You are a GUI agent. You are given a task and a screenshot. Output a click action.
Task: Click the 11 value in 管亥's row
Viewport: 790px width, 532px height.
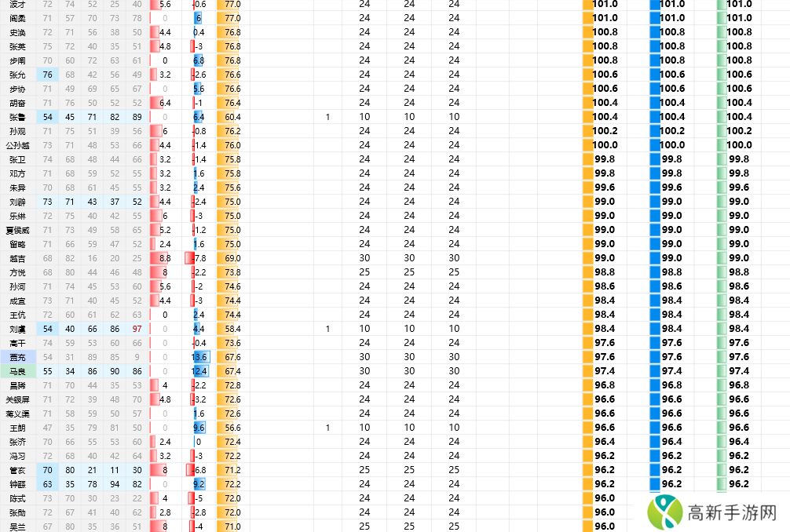115,470
